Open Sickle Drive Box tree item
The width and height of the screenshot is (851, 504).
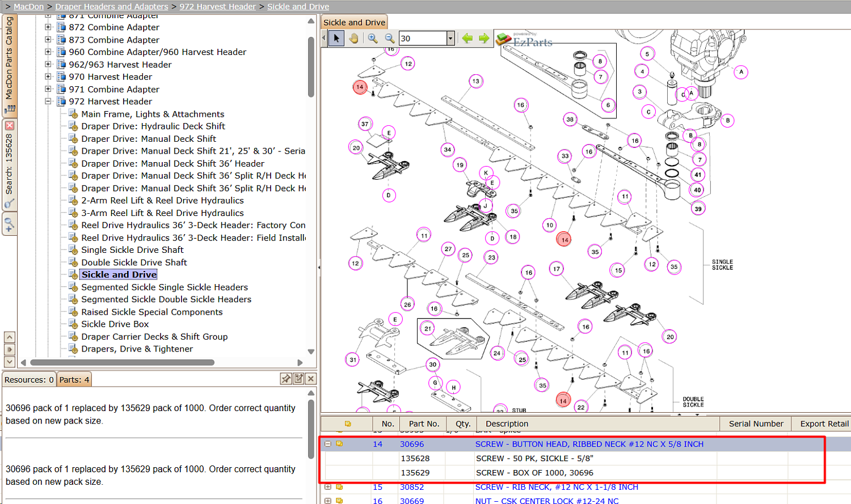pyautogui.click(x=115, y=324)
